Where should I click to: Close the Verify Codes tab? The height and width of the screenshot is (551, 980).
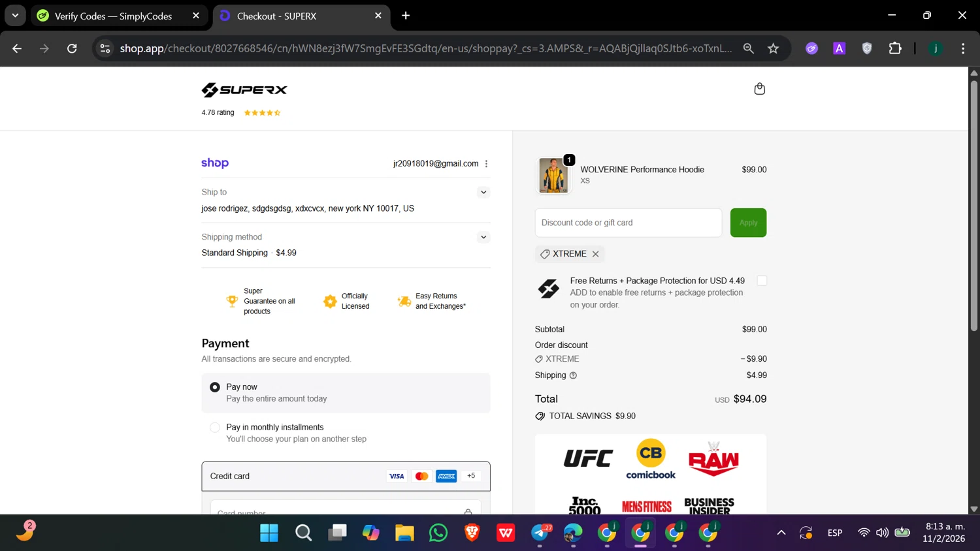(196, 16)
